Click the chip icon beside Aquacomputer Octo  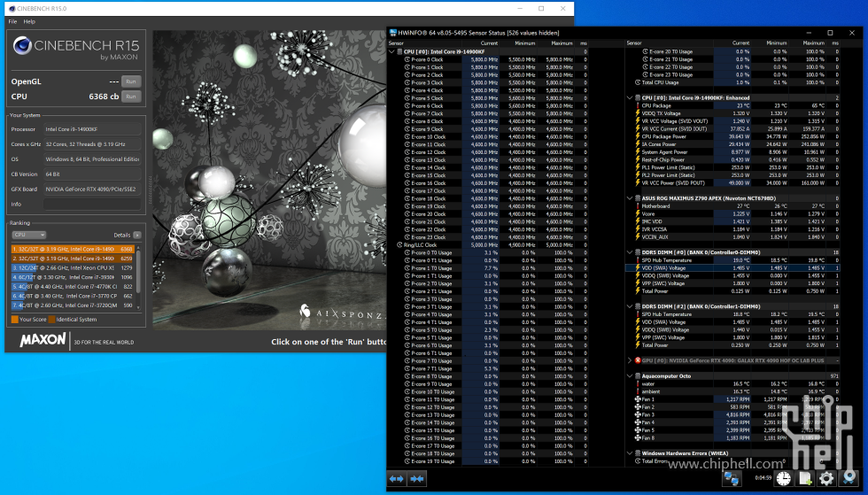(x=638, y=376)
